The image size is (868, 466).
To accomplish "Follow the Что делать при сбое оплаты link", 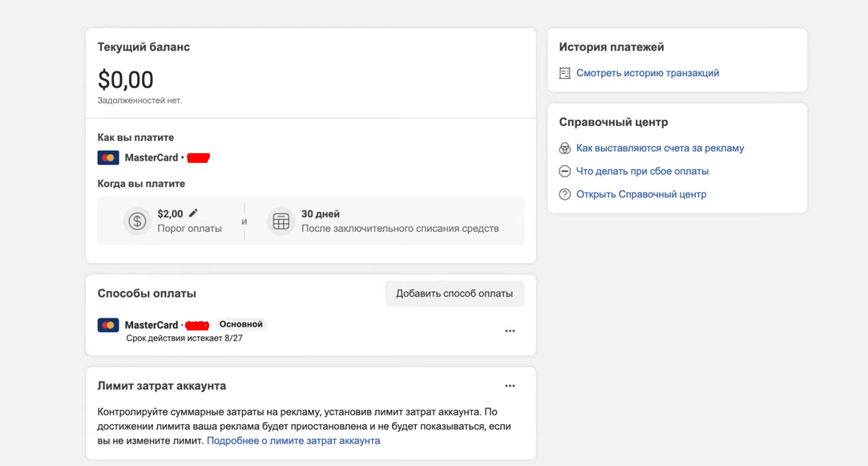I will 642,172.
